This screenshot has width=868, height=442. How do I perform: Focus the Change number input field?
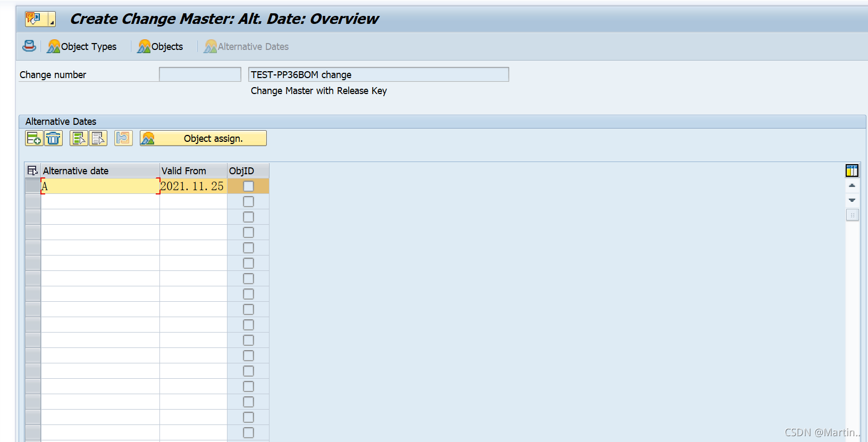pyautogui.click(x=200, y=74)
